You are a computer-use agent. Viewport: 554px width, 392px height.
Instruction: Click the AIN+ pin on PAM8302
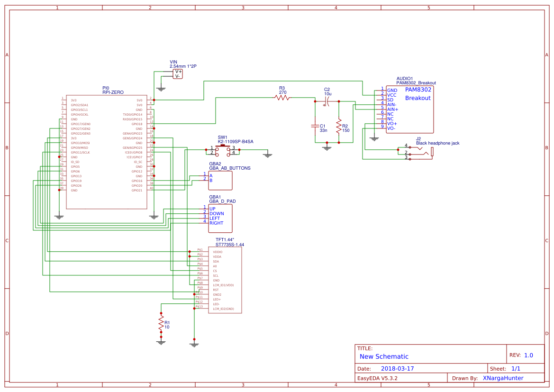coord(392,109)
